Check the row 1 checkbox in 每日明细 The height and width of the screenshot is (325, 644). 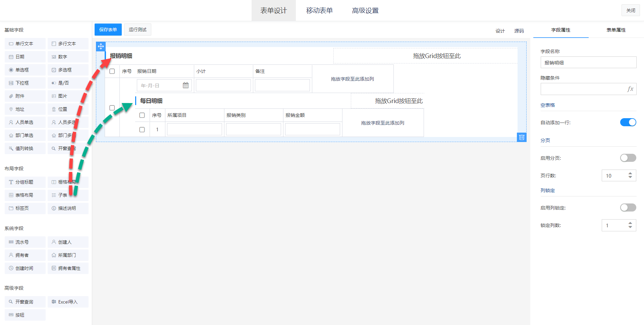pyautogui.click(x=142, y=130)
